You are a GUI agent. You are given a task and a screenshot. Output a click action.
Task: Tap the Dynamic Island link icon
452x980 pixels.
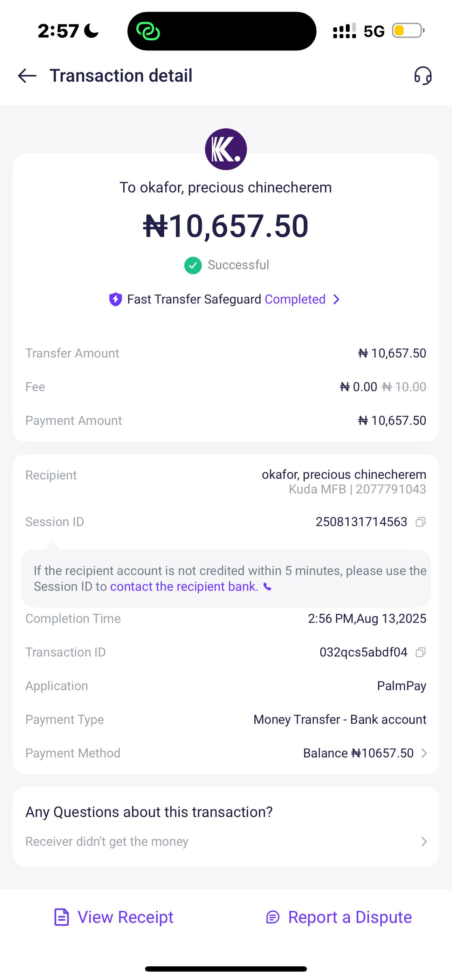tap(148, 31)
